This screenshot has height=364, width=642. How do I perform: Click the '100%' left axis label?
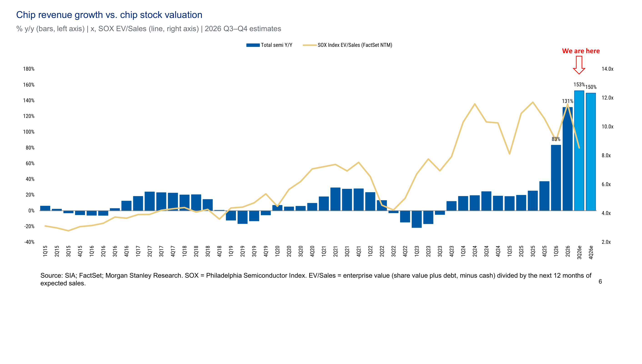point(29,132)
